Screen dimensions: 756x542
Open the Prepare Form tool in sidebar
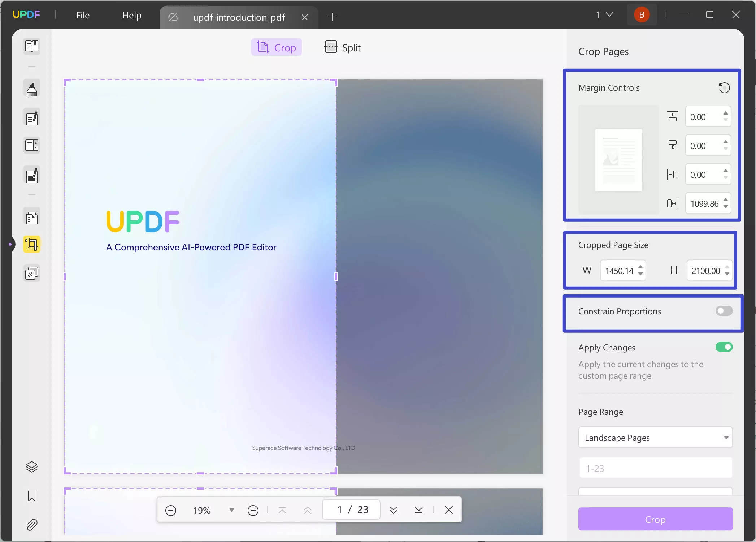(32, 146)
